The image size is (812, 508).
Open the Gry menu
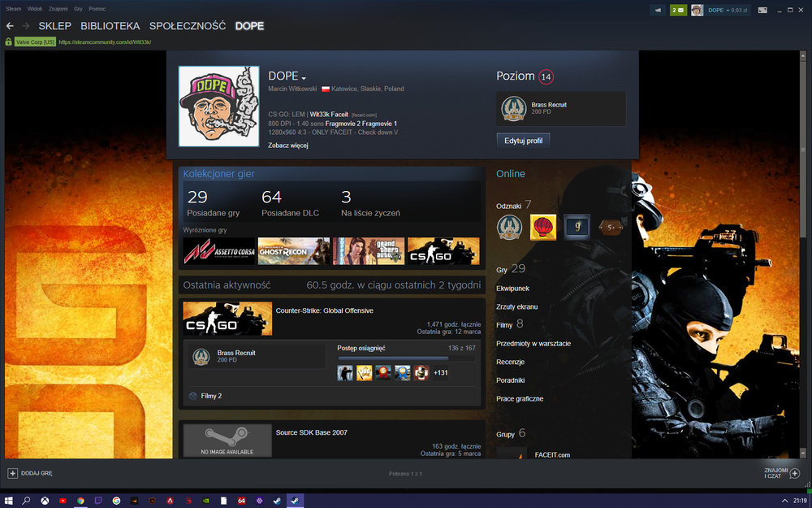tap(78, 9)
